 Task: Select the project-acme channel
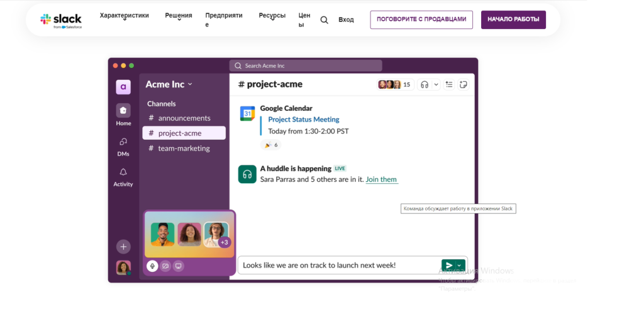[184, 133]
